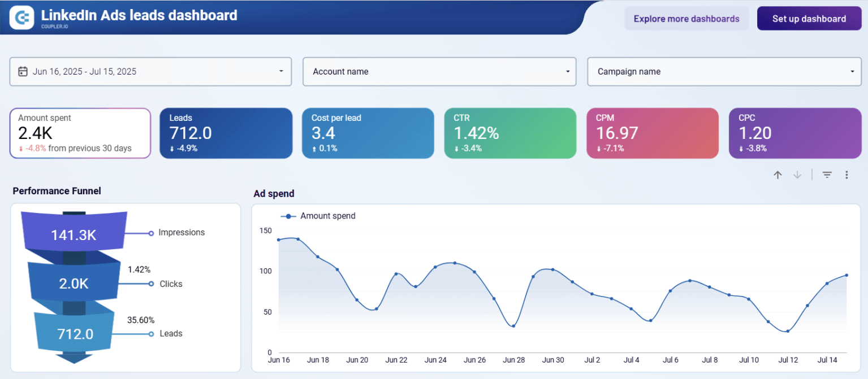
Task: Select the Leads scorecard
Action: [226, 133]
